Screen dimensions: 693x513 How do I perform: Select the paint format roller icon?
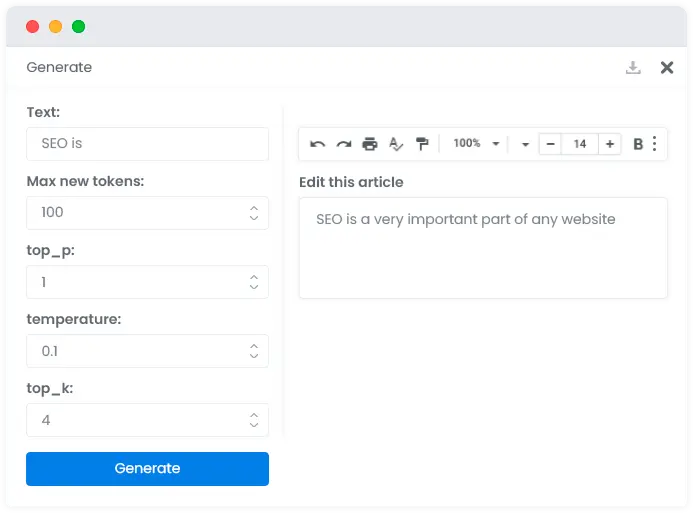click(422, 144)
